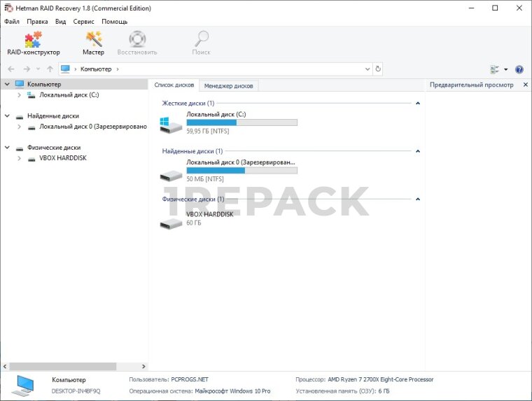Select Локальный диск (C:) drive icon in list
The height and width of the screenshot is (401, 532).
(171, 125)
